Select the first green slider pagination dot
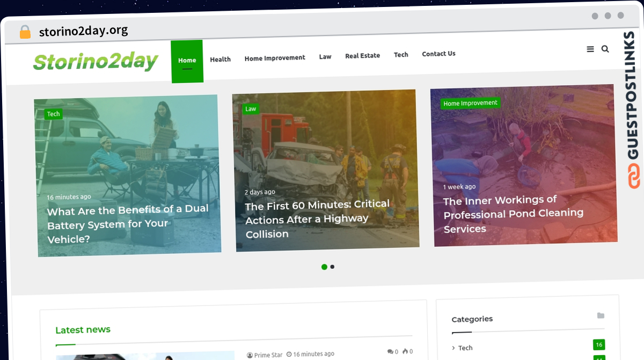Image resolution: width=644 pixels, height=360 pixels. pos(324,267)
